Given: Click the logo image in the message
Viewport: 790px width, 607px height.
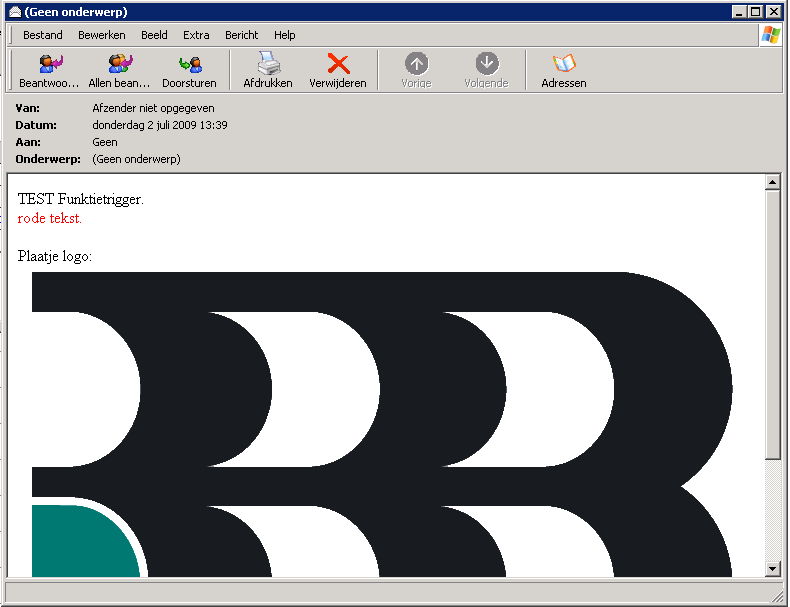Looking at the screenshot, I should pos(381,424).
